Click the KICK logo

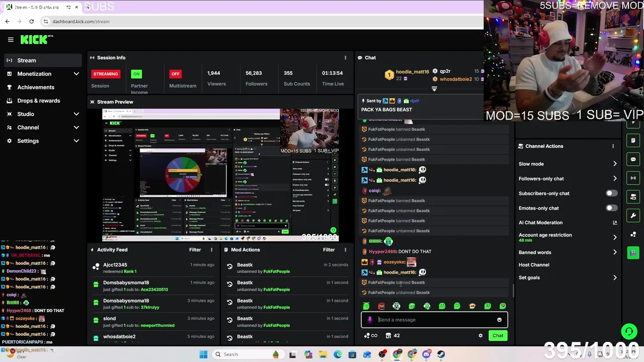[36, 39]
